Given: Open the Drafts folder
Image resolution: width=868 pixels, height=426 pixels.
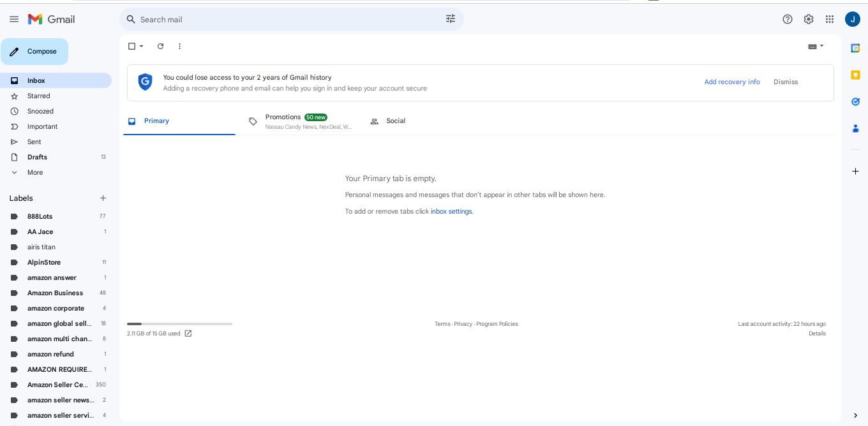Looking at the screenshot, I should [x=56, y=157].
